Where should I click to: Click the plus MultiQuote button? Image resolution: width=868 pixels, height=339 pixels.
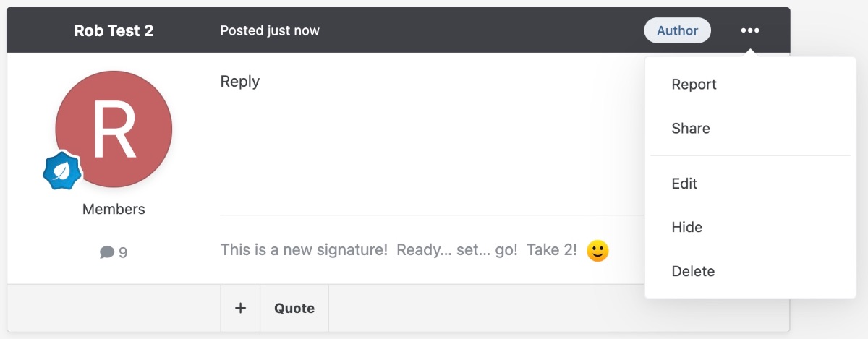[240, 308]
